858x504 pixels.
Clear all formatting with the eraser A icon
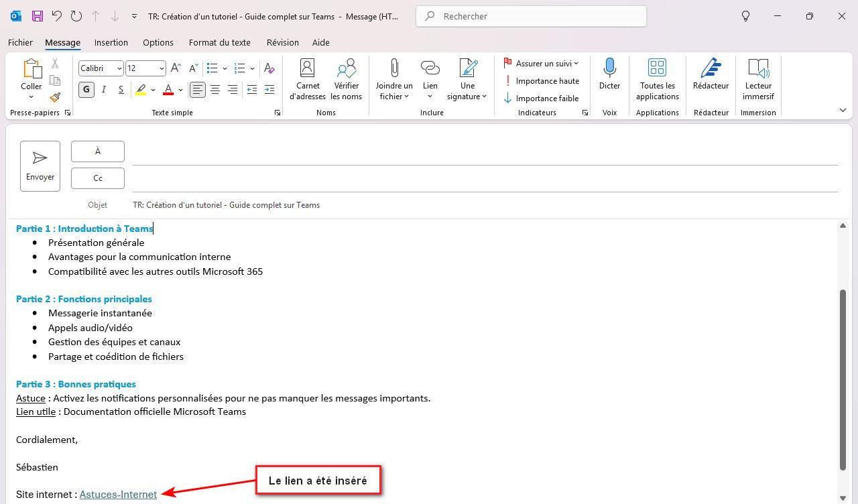pyautogui.click(x=269, y=68)
